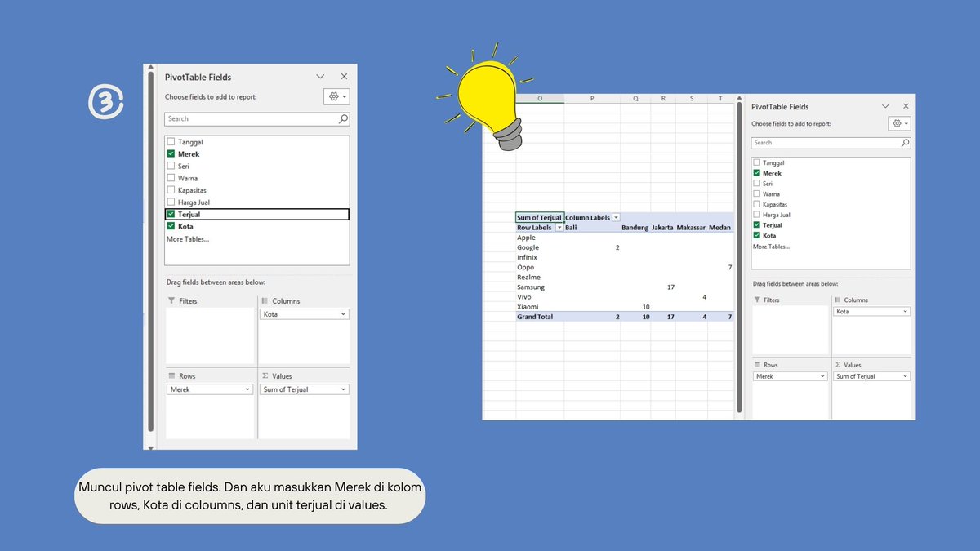This screenshot has height=551, width=980.
Task: Uncheck the Kota field in the left pane
Action: coord(171,226)
